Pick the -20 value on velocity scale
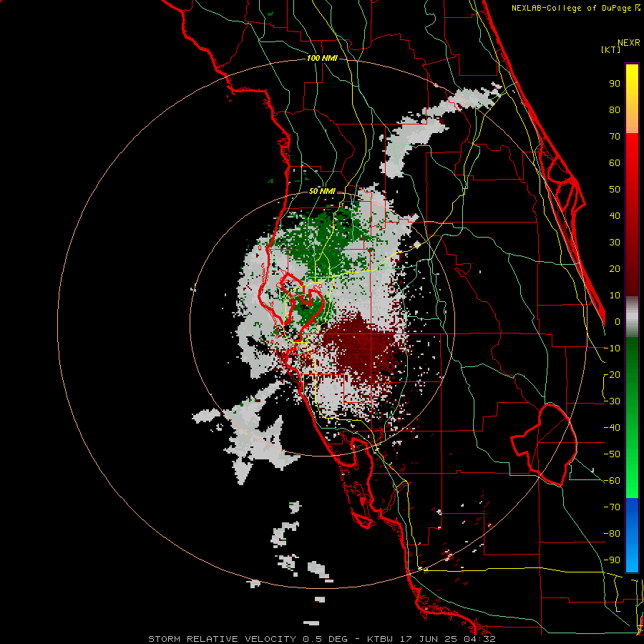 tap(612, 375)
